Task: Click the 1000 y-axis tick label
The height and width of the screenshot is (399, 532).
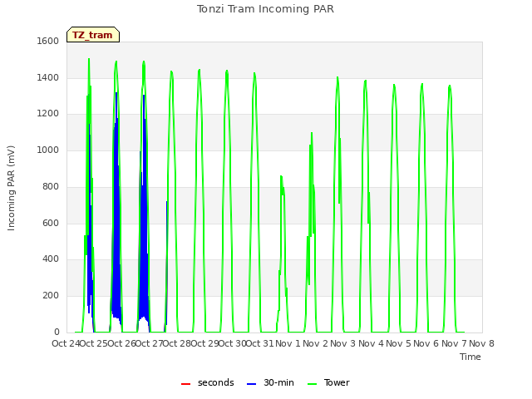Action: click(x=48, y=150)
